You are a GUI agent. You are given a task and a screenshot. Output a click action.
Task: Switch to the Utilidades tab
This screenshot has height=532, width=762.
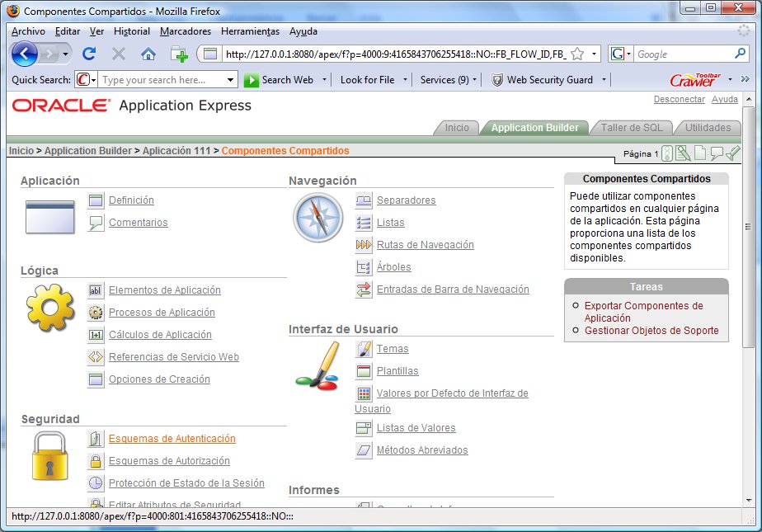point(708,128)
